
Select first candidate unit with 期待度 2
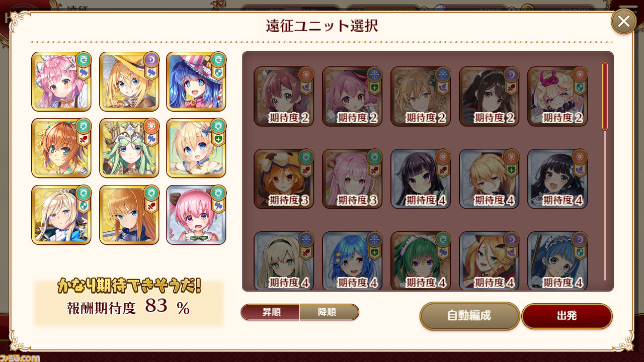pos(284,97)
